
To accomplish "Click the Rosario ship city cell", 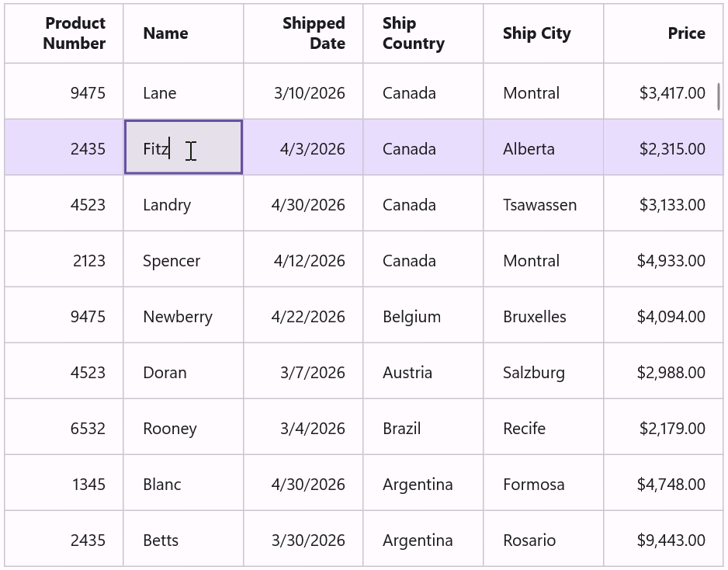I will 543,539.
